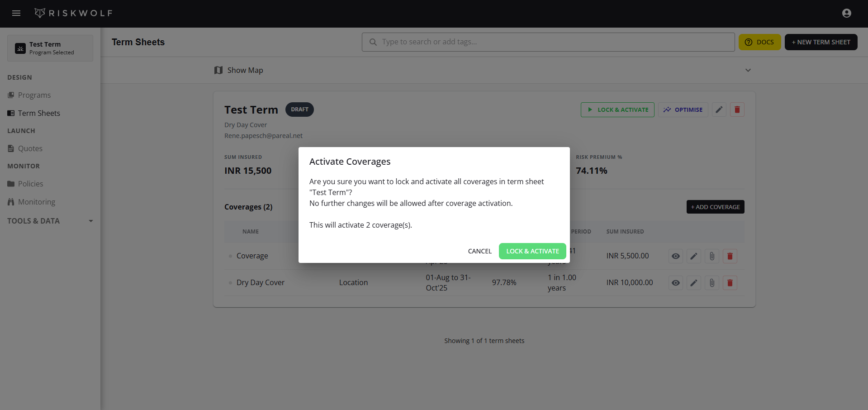The height and width of the screenshot is (410, 868).
Task: Edit Test Term using the pencil icon
Action: pyautogui.click(x=719, y=110)
